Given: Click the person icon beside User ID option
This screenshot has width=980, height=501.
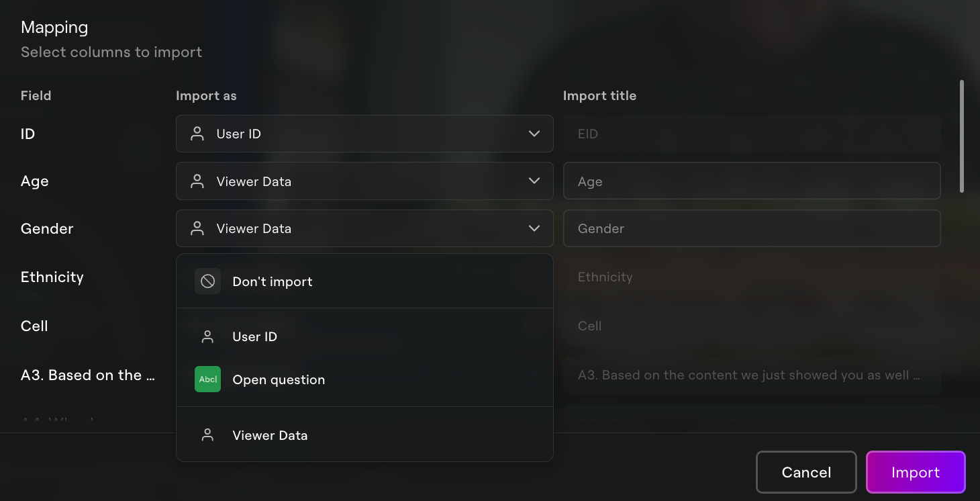Looking at the screenshot, I should [207, 336].
